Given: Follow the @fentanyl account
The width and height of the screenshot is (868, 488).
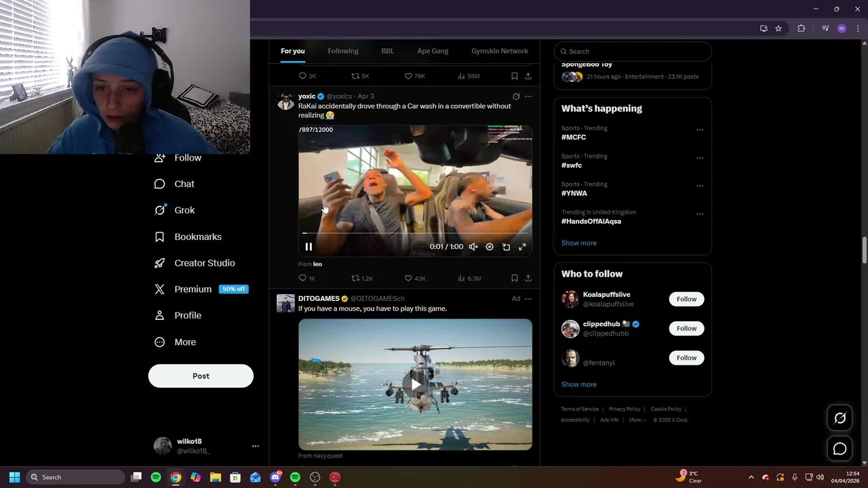Looking at the screenshot, I should tap(686, 358).
